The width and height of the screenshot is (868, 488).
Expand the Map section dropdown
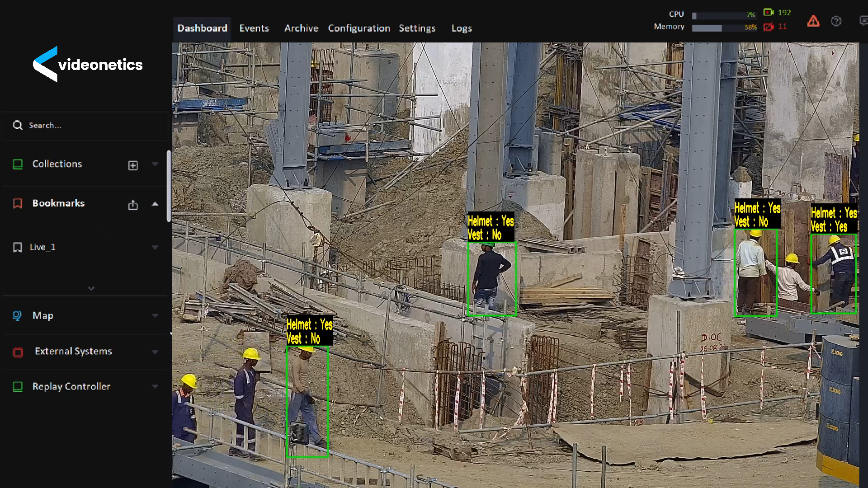point(155,315)
